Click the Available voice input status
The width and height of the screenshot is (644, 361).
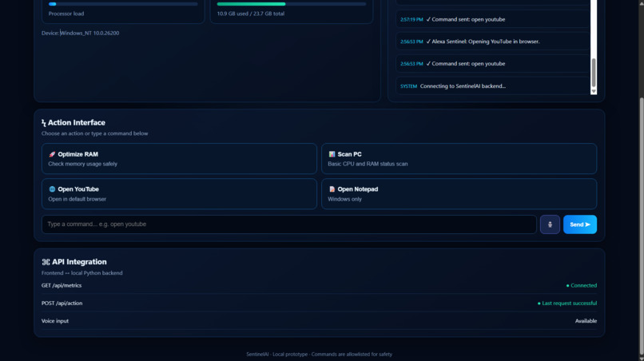coord(586,321)
